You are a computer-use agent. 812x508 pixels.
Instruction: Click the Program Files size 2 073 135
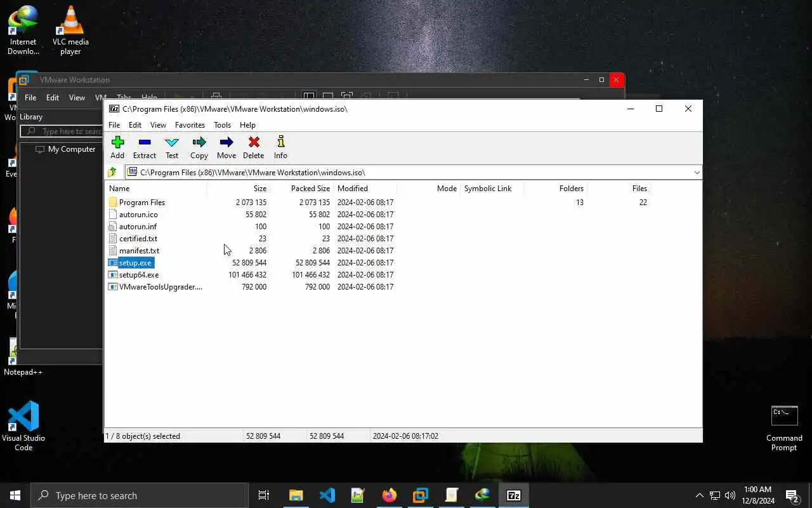(x=251, y=202)
